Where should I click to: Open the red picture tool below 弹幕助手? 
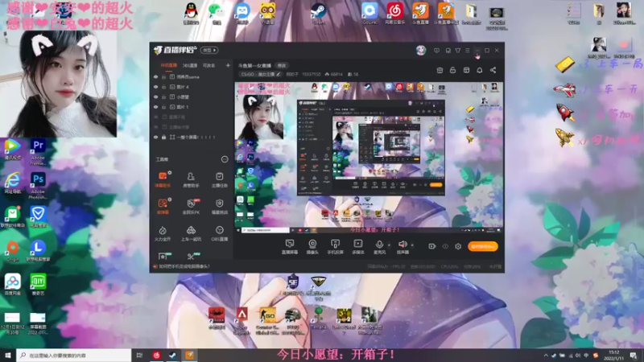[x=163, y=206]
